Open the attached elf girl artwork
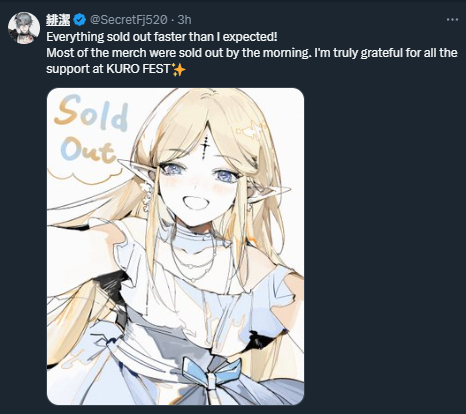This screenshot has width=466, height=414. click(175, 246)
